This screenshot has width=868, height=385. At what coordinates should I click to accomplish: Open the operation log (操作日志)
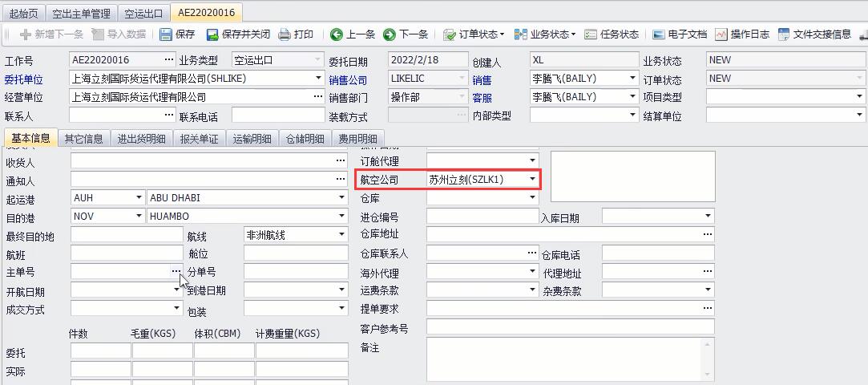pyautogui.click(x=721, y=34)
